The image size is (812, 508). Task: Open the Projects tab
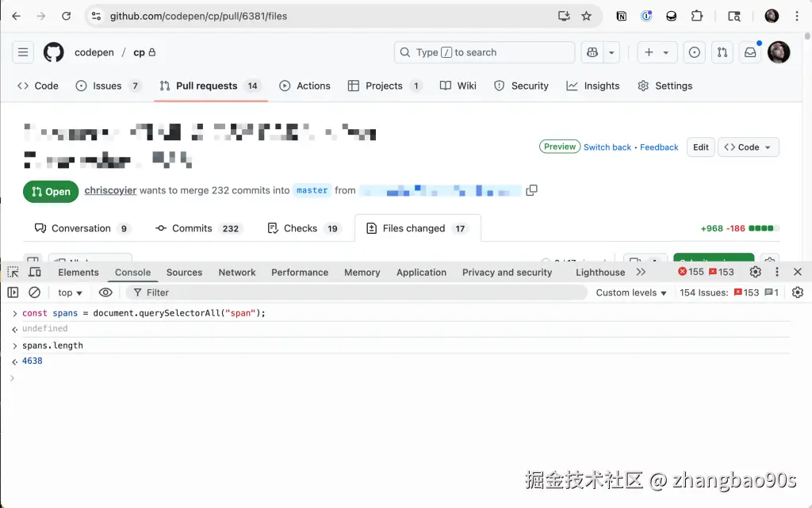tap(385, 86)
